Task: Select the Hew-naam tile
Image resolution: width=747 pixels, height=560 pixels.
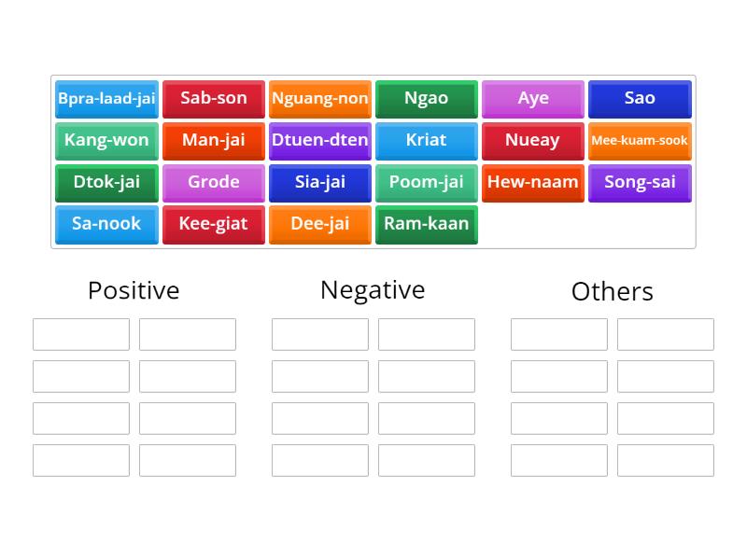Action: pyautogui.click(x=532, y=183)
